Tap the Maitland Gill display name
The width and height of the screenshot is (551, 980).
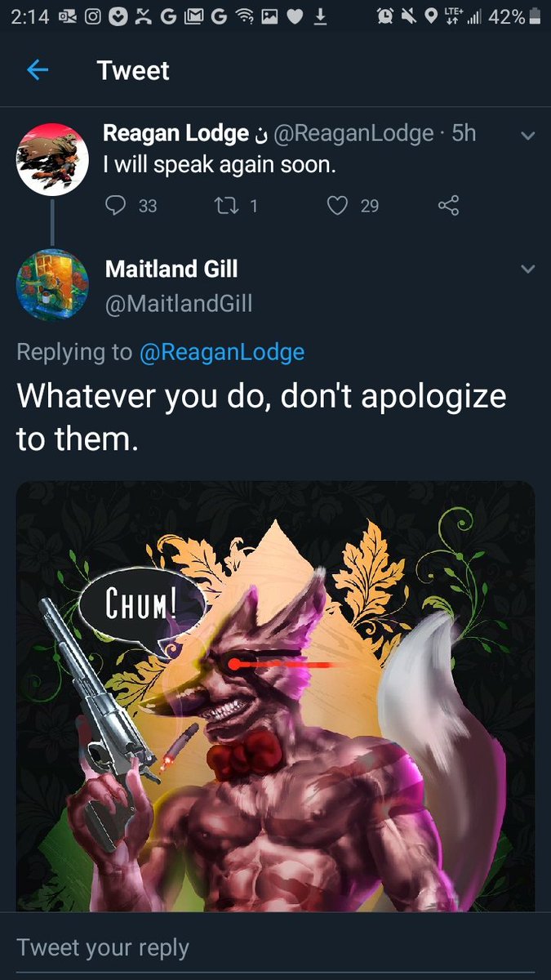(x=171, y=268)
